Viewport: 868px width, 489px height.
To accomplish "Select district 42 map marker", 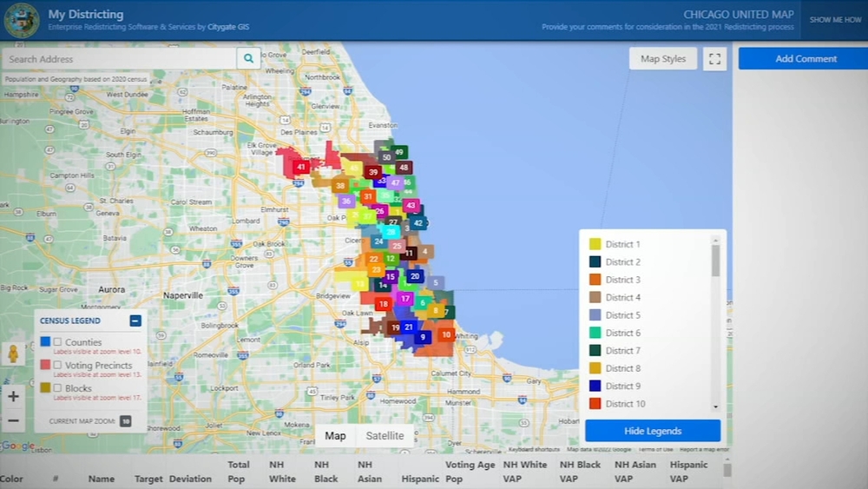I will tap(418, 223).
